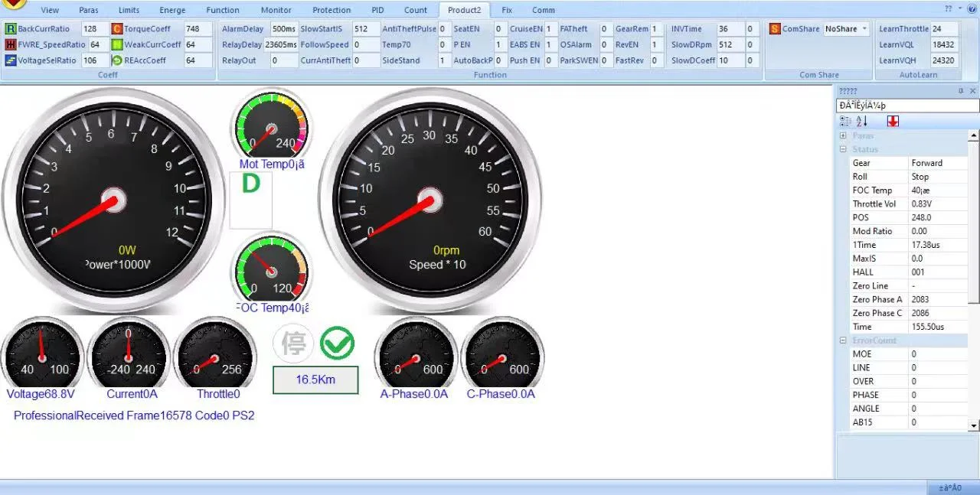Click the WeakCurrCoeff green square icon
The image size is (980, 495).
[x=117, y=44]
